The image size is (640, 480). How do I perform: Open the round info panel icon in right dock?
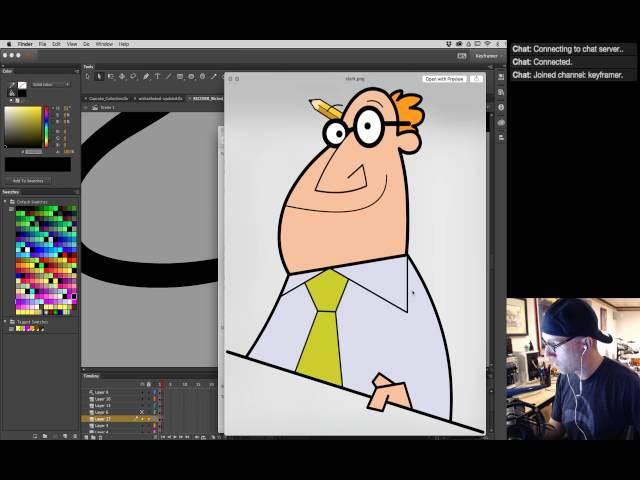click(x=501, y=107)
